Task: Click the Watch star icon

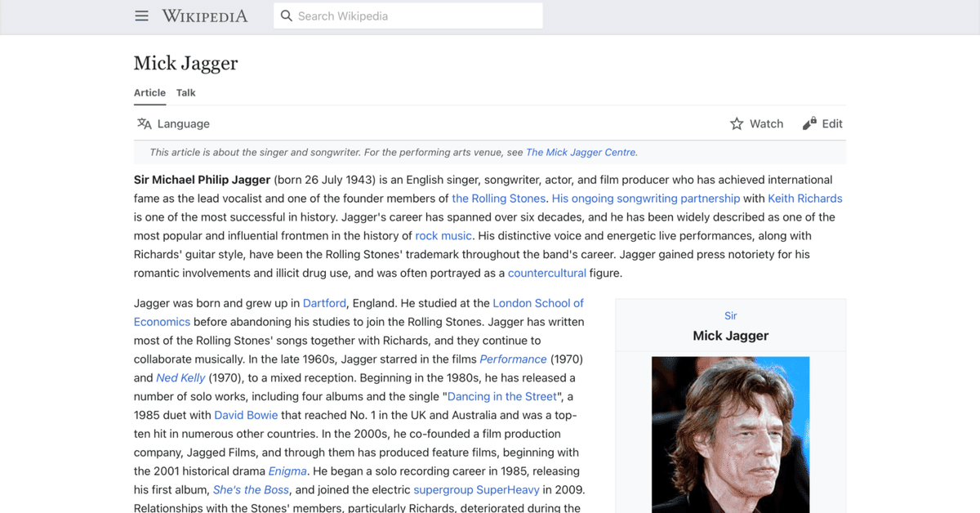Action: coord(737,124)
